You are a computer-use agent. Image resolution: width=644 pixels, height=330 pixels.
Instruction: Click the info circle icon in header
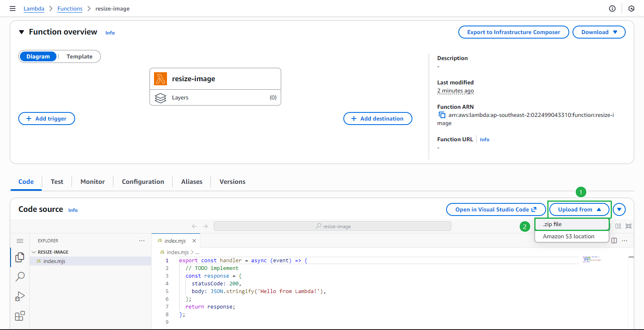click(x=612, y=9)
